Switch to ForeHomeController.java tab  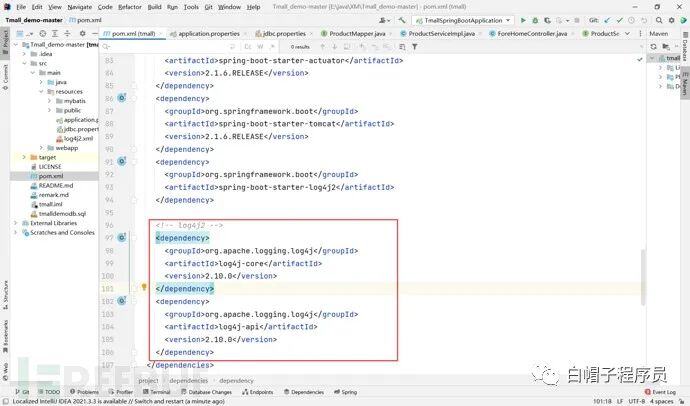(532, 33)
